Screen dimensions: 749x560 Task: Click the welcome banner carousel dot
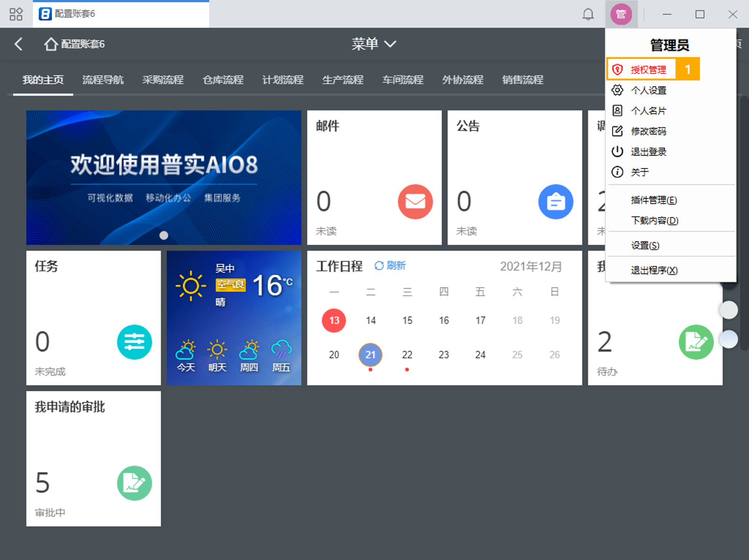point(163,235)
